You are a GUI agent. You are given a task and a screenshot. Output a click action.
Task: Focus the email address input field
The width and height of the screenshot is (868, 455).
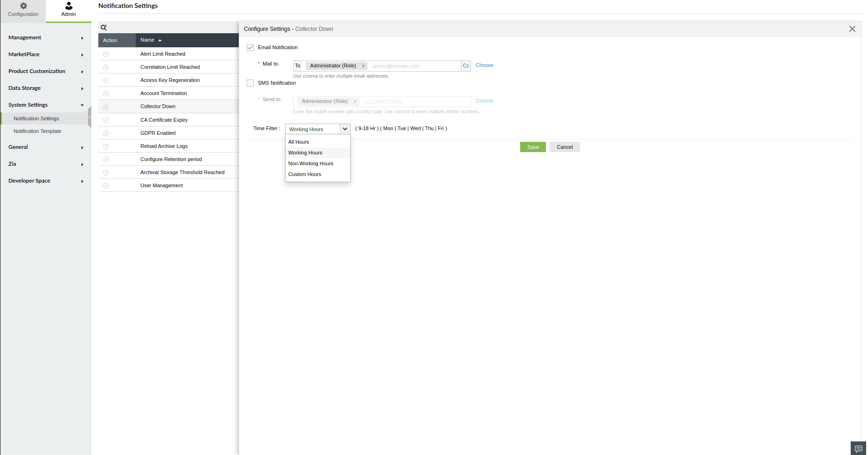pos(415,66)
